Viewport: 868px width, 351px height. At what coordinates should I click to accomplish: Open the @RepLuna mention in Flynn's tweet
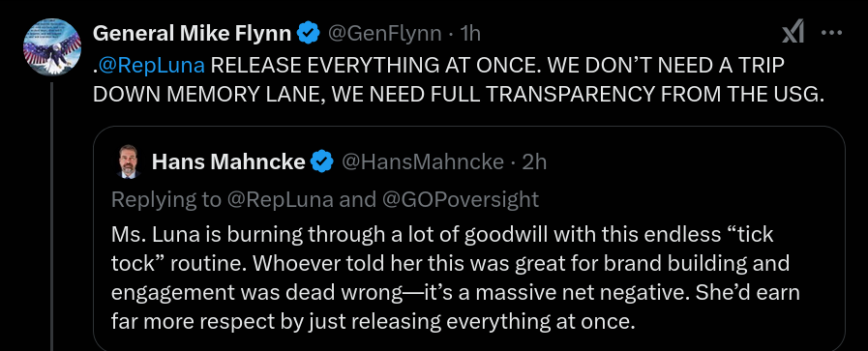pyautogui.click(x=153, y=65)
